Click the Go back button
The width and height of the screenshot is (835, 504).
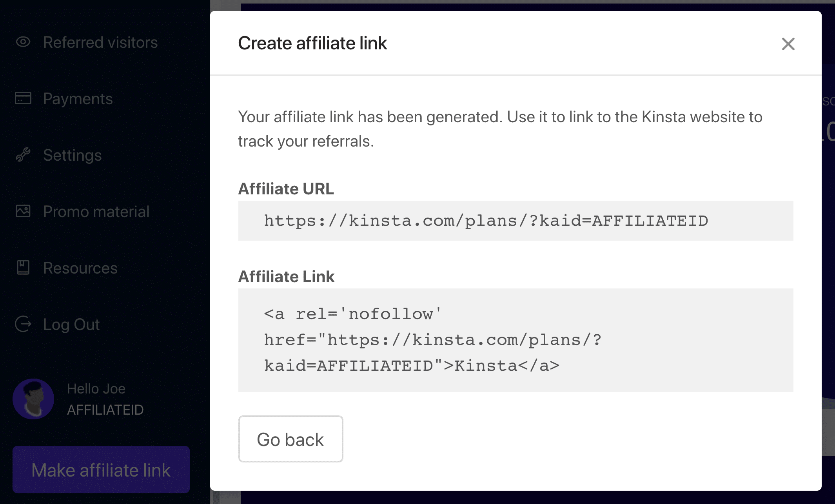pos(291,439)
